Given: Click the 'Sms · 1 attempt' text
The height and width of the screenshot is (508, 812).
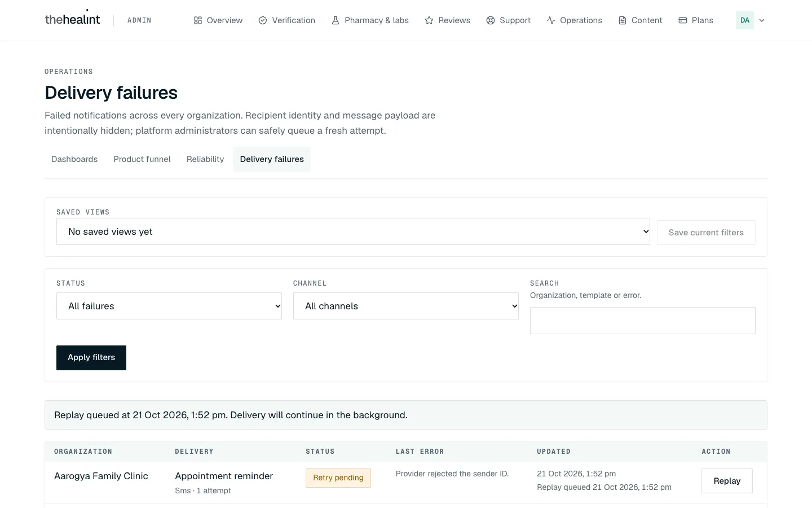Looking at the screenshot, I should 203,491.
